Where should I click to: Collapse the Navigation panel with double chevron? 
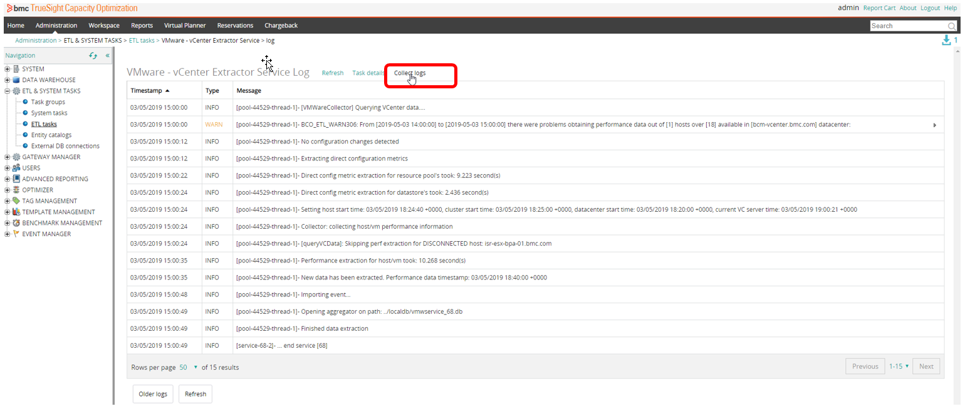[x=107, y=56]
